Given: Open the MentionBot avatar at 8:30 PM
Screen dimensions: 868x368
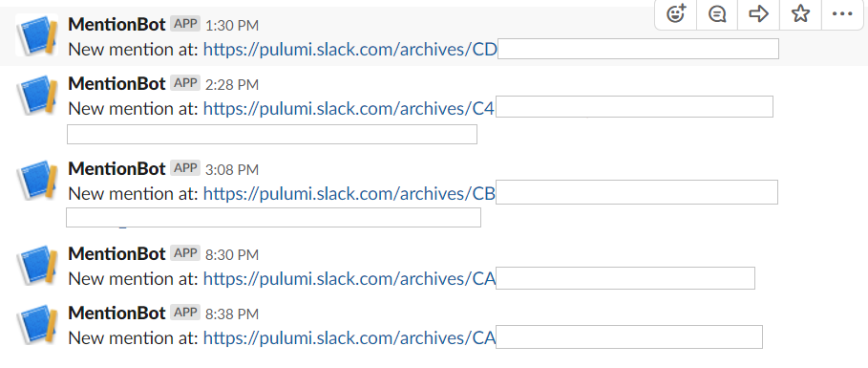Looking at the screenshot, I should point(36,266).
